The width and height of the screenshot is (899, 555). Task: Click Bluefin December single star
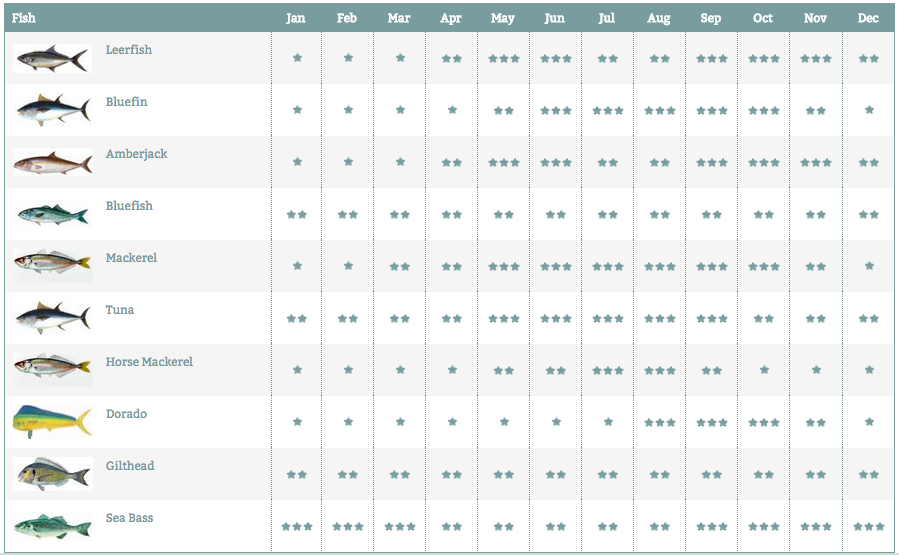pyautogui.click(x=869, y=110)
